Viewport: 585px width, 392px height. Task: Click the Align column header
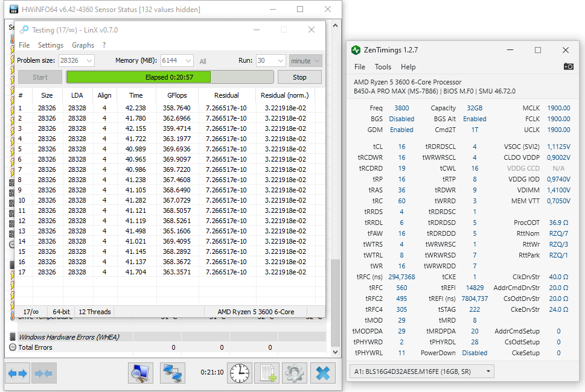tap(104, 95)
